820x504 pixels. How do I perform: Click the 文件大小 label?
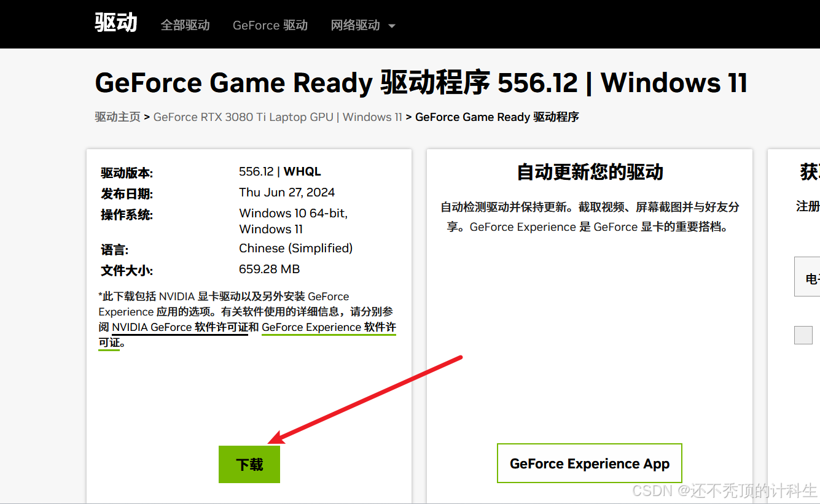pyautogui.click(x=127, y=271)
